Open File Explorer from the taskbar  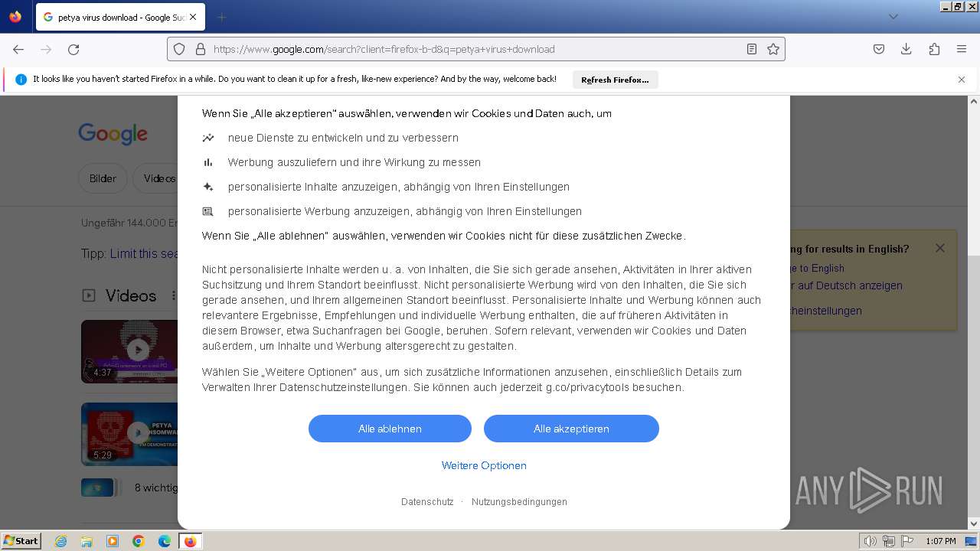click(x=87, y=541)
